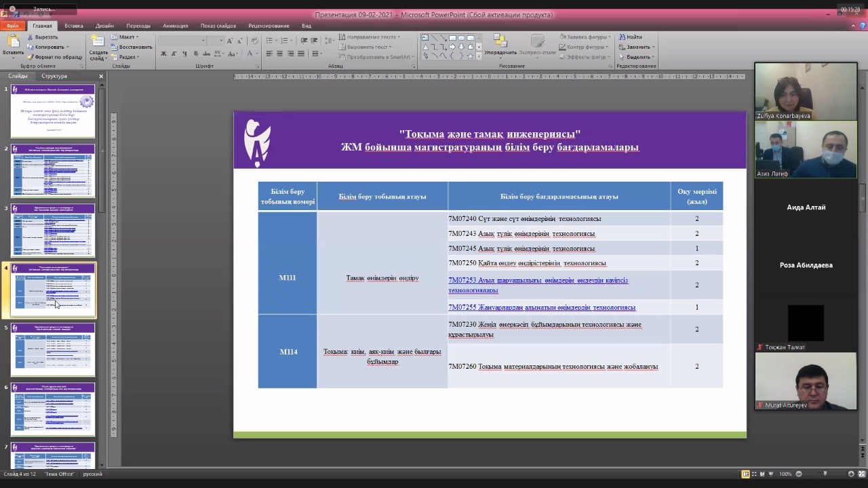
Task: Switch to slide sorter view icon
Action: pyautogui.click(x=755, y=474)
